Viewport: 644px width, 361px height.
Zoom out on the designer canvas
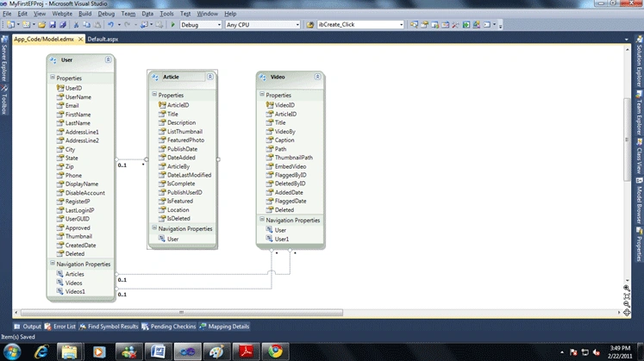(x=627, y=304)
